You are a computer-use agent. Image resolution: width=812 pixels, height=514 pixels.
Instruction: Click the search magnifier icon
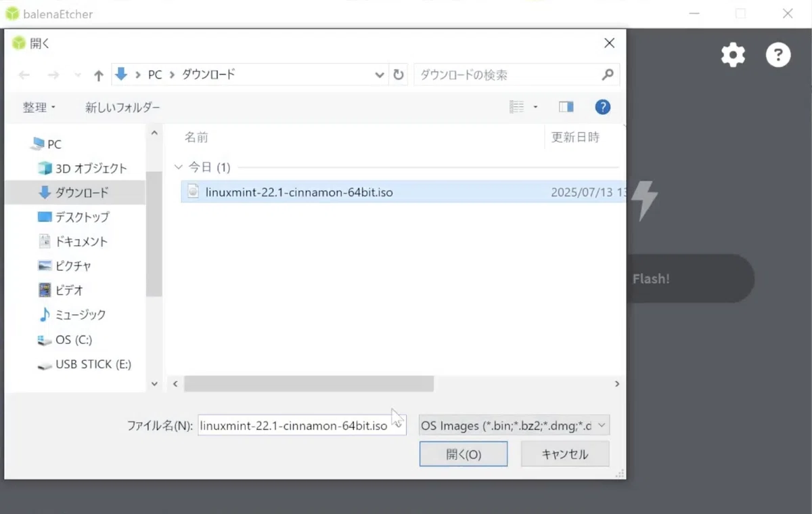tap(608, 74)
